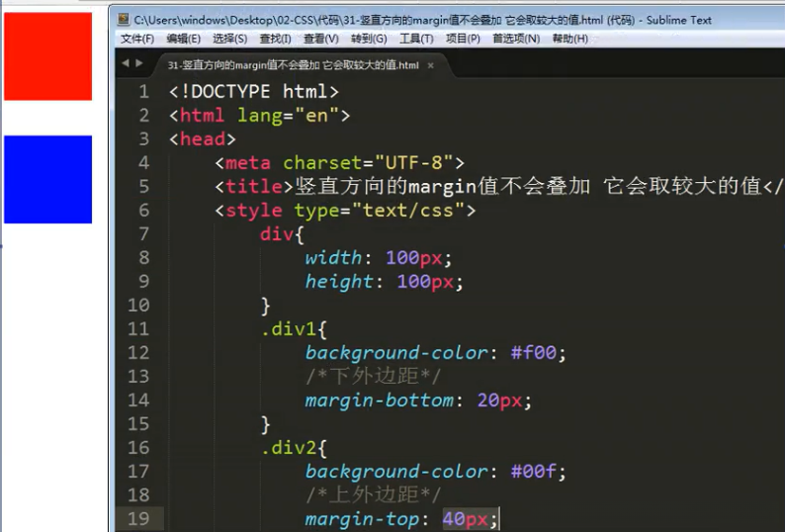Click the blue box in browser preview
This screenshot has height=532, width=785.
pos(48,179)
